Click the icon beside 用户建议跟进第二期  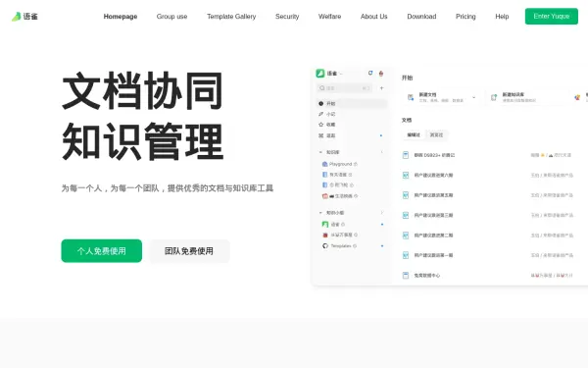[x=406, y=236]
